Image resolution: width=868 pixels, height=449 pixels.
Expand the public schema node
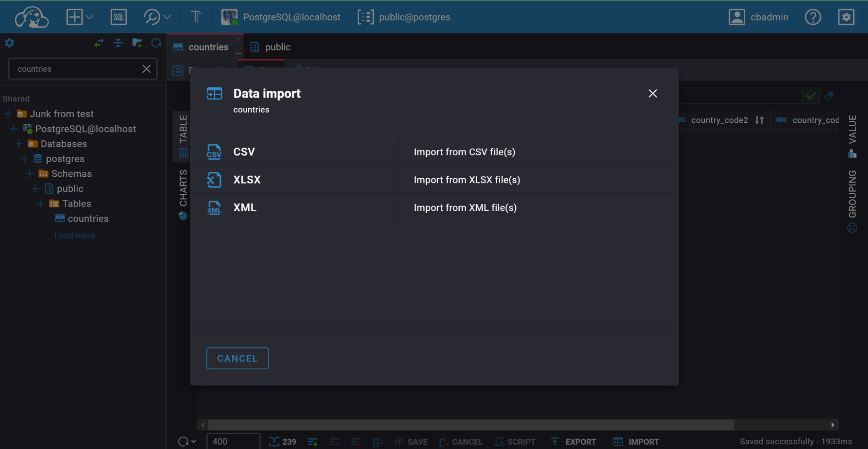pos(35,189)
